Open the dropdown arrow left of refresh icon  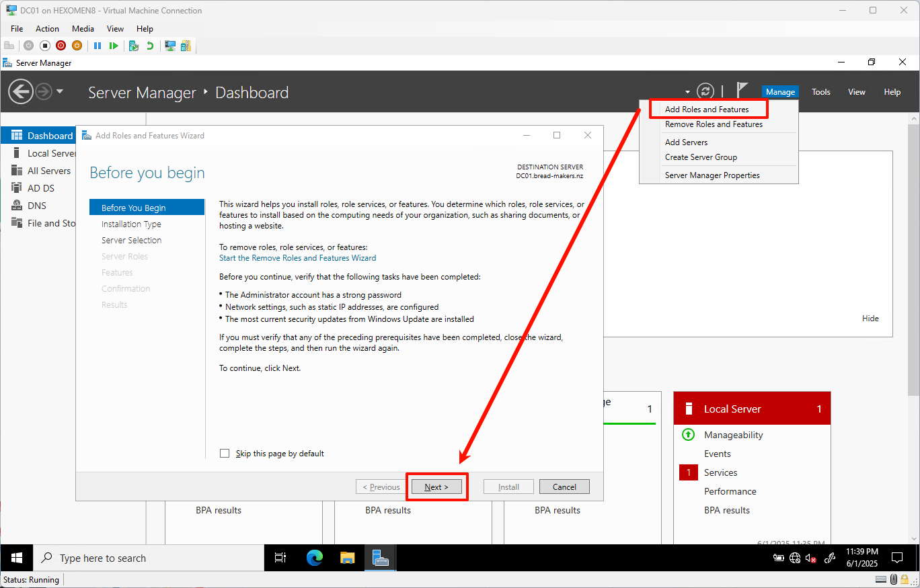(x=687, y=92)
